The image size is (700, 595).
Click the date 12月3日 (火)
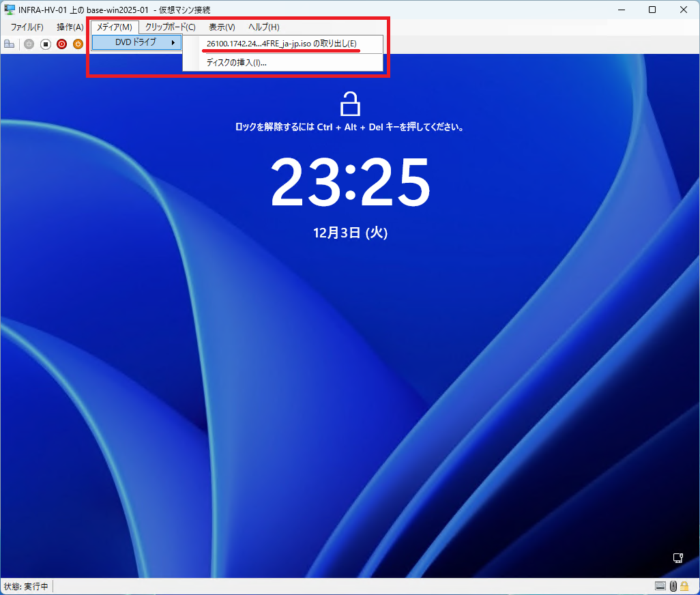coord(351,233)
